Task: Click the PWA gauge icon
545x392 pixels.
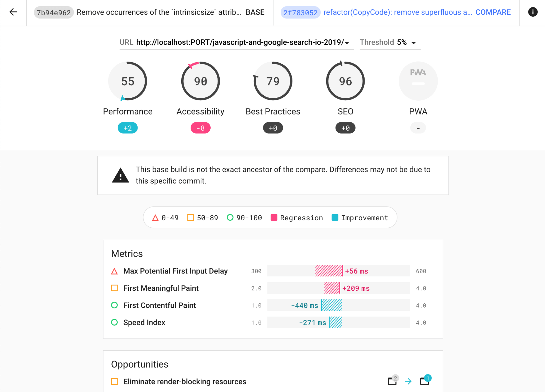Action: [x=418, y=81]
